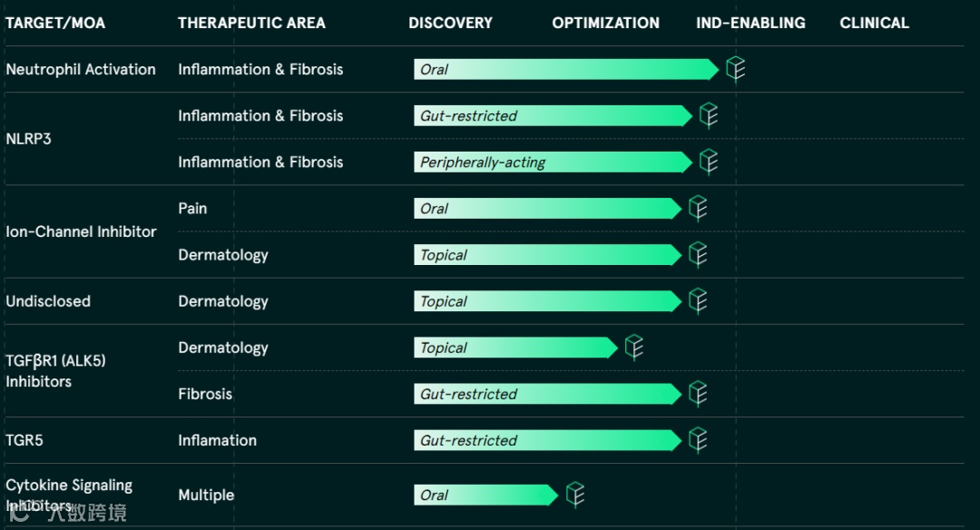The height and width of the screenshot is (530, 980).
Task: Click the Target/MOA column header
Action: coord(55,23)
